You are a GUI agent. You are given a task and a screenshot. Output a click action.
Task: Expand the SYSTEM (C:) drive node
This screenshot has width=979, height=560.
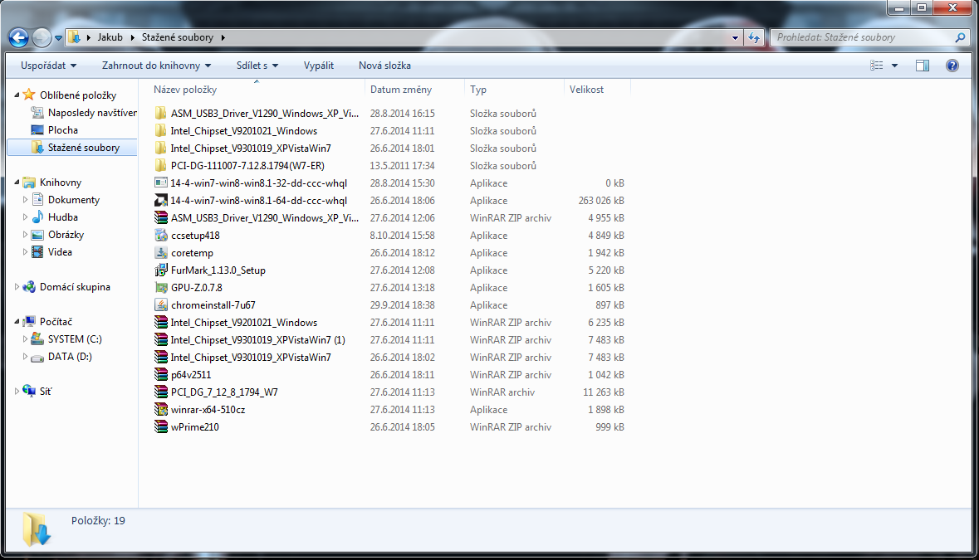coord(25,339)
